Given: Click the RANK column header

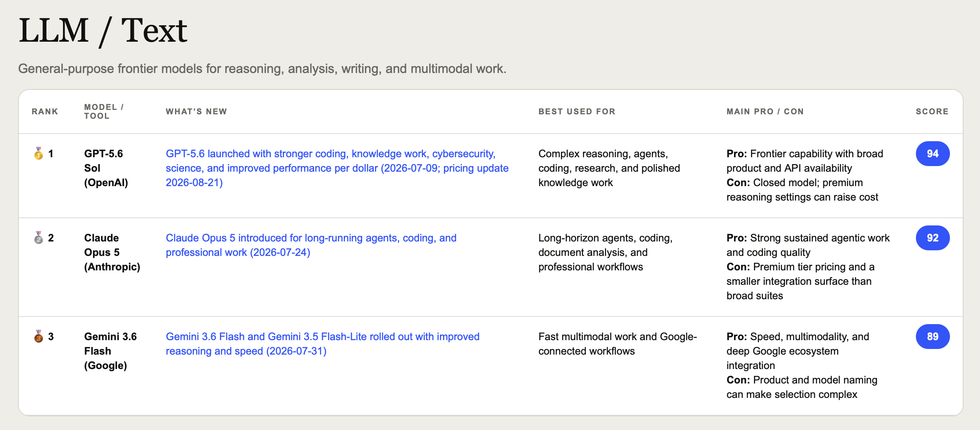Looking at the screenshot, I should (45, 112).
